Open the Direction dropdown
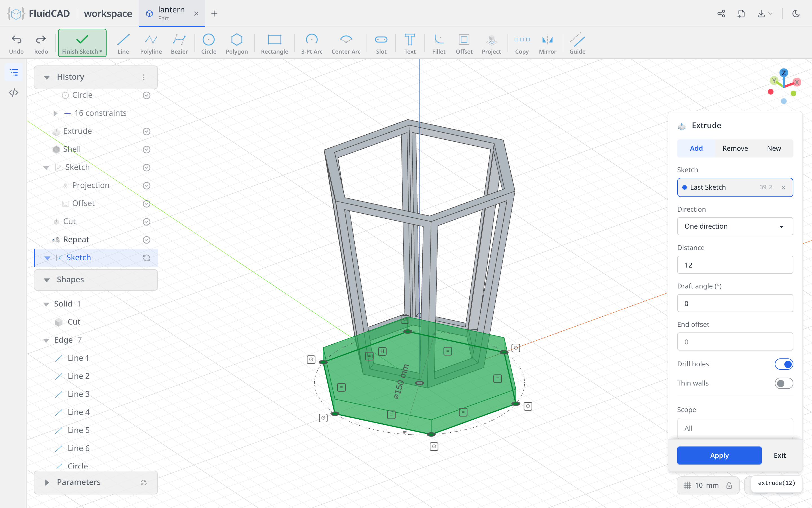 [735, 226]
